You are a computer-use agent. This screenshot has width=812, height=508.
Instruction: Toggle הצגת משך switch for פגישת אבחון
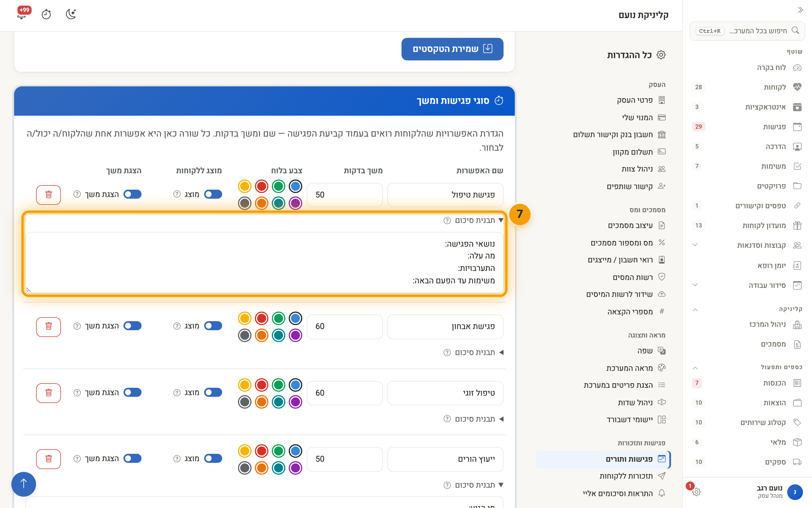pyautogui.click(x=133, y=326)
